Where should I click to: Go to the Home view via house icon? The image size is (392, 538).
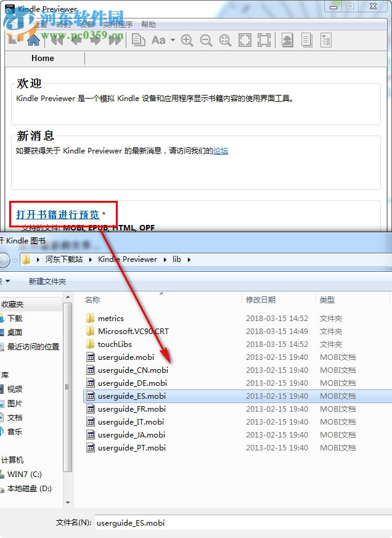(x=33, y=40)
